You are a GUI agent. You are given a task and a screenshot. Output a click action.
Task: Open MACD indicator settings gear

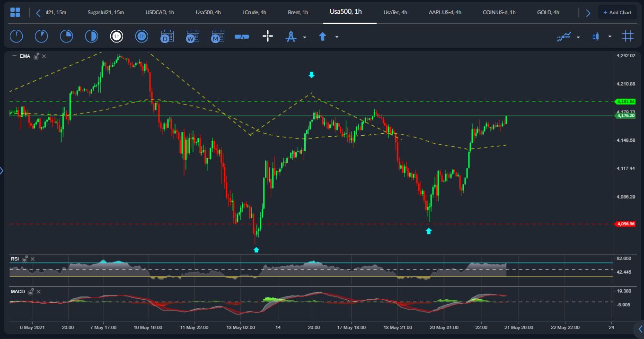click(x=31, y=292)
